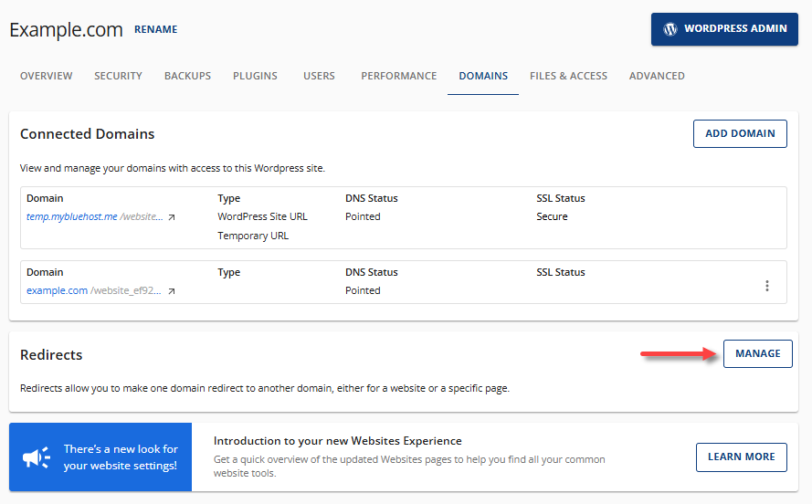Click Rename next to Example.com title

pos(155,29)
